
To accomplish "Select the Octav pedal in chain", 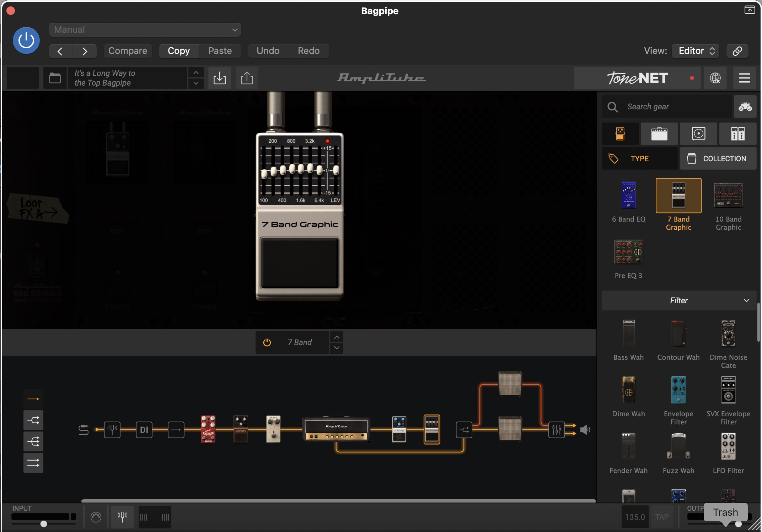I will coord(241,429).
